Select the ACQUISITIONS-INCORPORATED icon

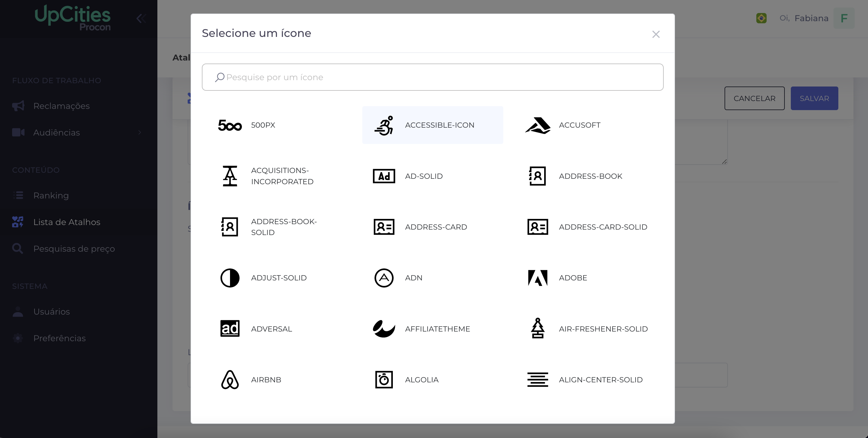pos(230,176)
